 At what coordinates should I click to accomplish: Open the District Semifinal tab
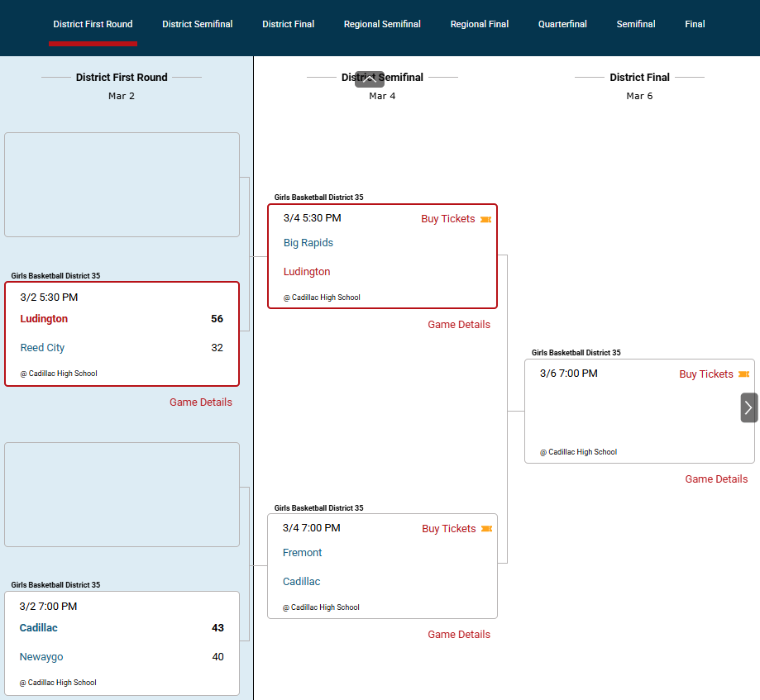point(197,24)
